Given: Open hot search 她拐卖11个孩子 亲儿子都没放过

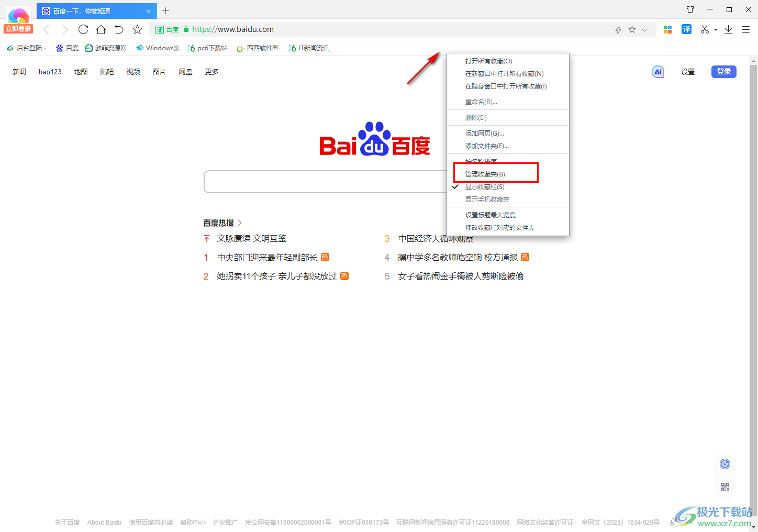Looking at the screenshot, I should (x=277, y=276).
